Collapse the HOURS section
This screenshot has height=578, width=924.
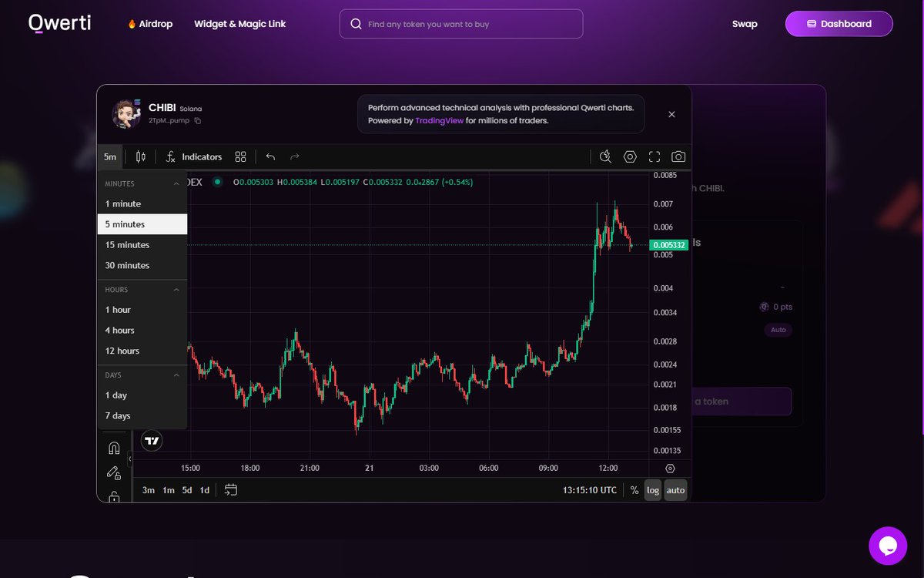click(x=176, y=290)
